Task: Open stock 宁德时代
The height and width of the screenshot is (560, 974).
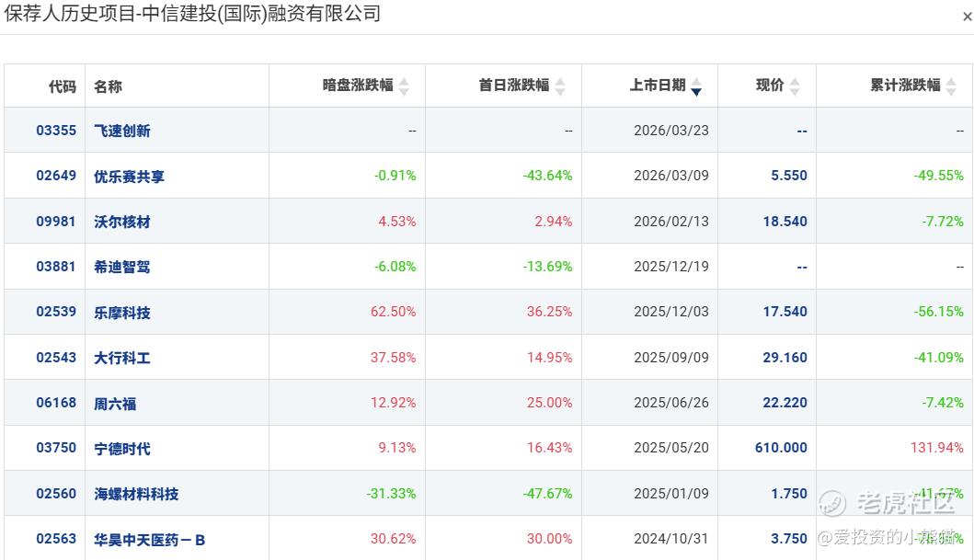Action: pos(121,448)
